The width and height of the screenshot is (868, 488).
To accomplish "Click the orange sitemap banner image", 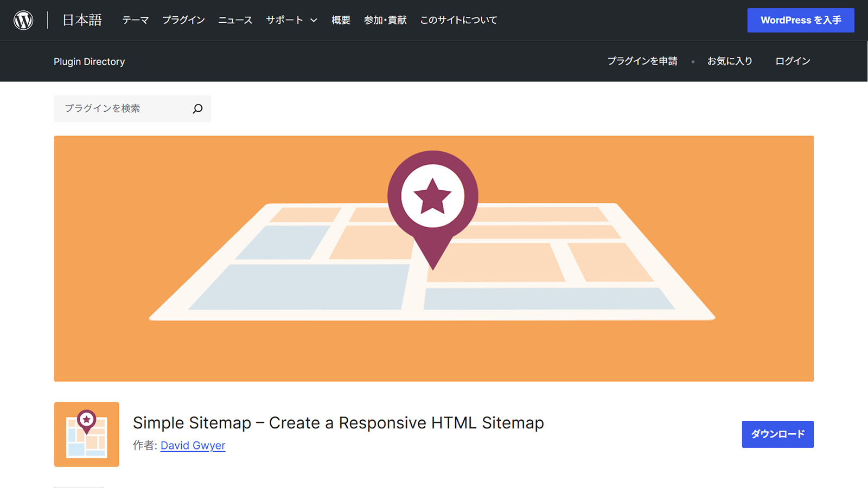I will click(x=434, y=259).
